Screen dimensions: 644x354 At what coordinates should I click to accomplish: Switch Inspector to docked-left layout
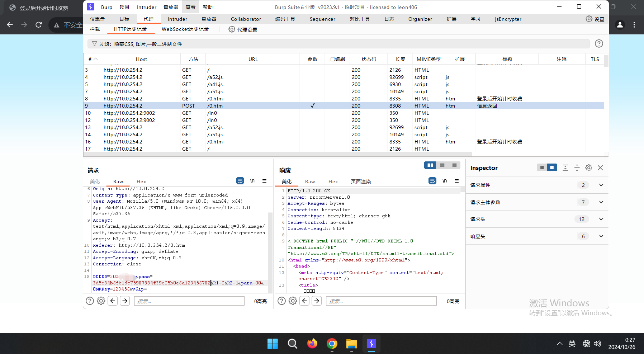542,167
